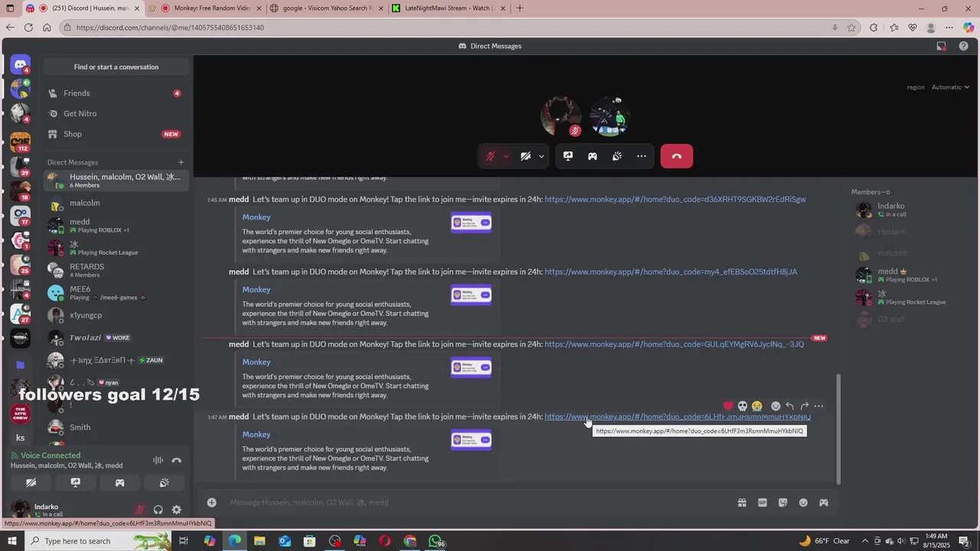Disconnect via voice panel phone icon
The image size is (980, 551).
177,460
